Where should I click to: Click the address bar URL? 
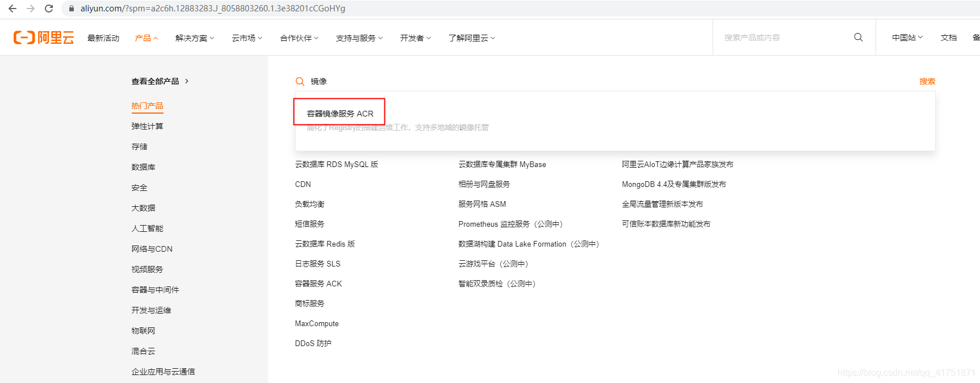click(213, 9)
